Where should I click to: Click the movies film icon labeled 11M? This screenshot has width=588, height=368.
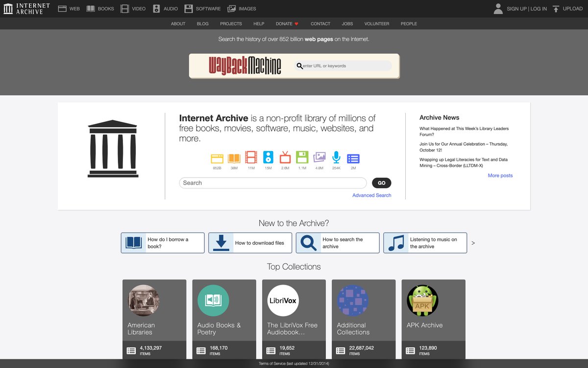[x=251, y=158]
